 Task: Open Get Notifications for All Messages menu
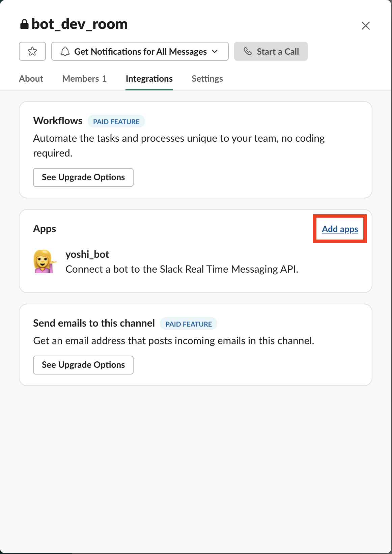140,51
